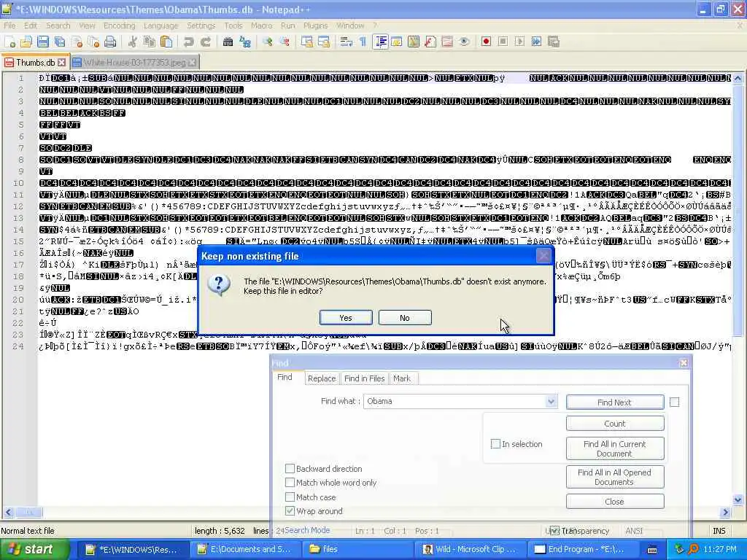
Task: Click No in Keep non existing file dialog
Action: (405, 318)
